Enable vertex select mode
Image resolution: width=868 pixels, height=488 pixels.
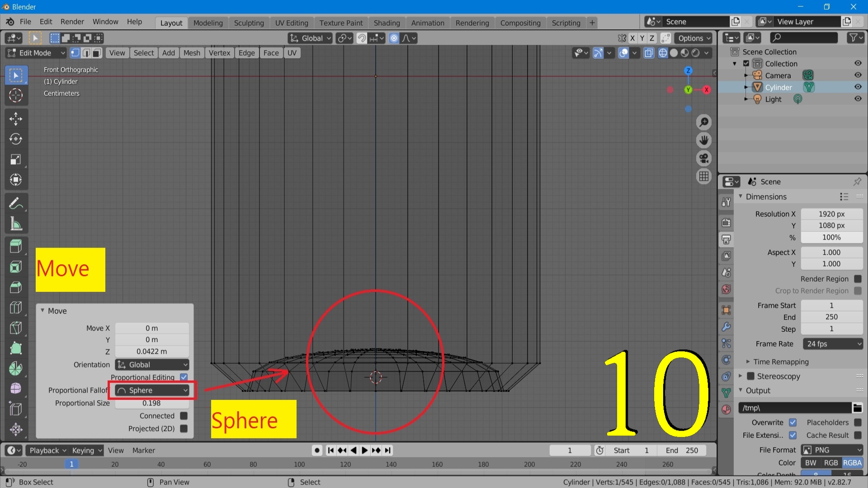[x=75, y=53]
